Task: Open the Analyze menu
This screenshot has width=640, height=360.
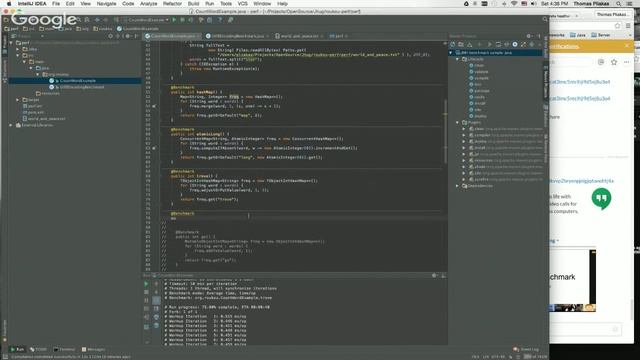Action: click(148, 4)
